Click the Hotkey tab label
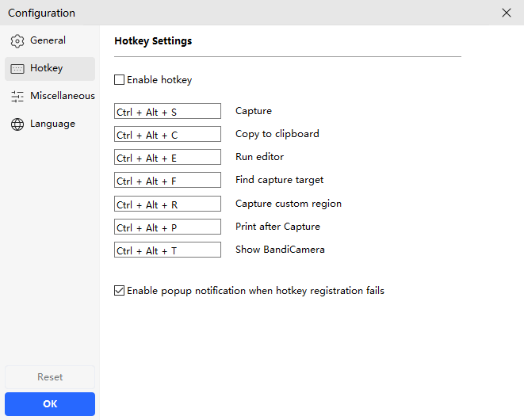The width and height of the screenshot is (524, 420). point(46,68)
